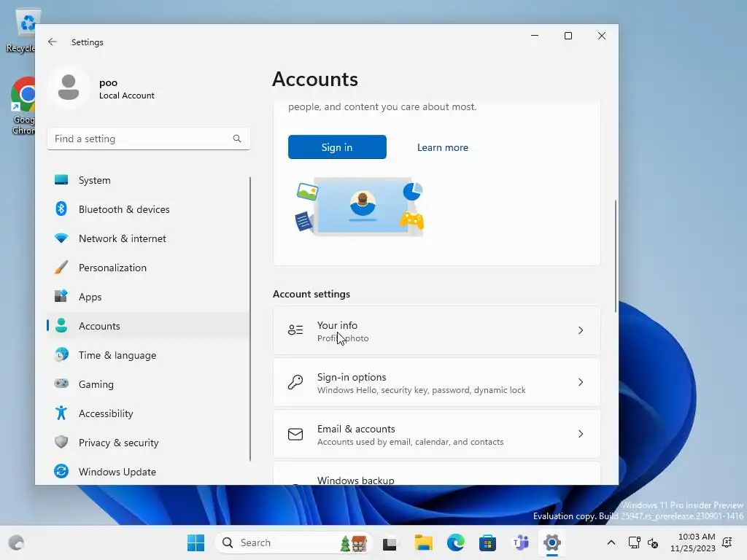747x560 pixels.
Task: Click the Windows Update sync icon
Action: (61, 472)
